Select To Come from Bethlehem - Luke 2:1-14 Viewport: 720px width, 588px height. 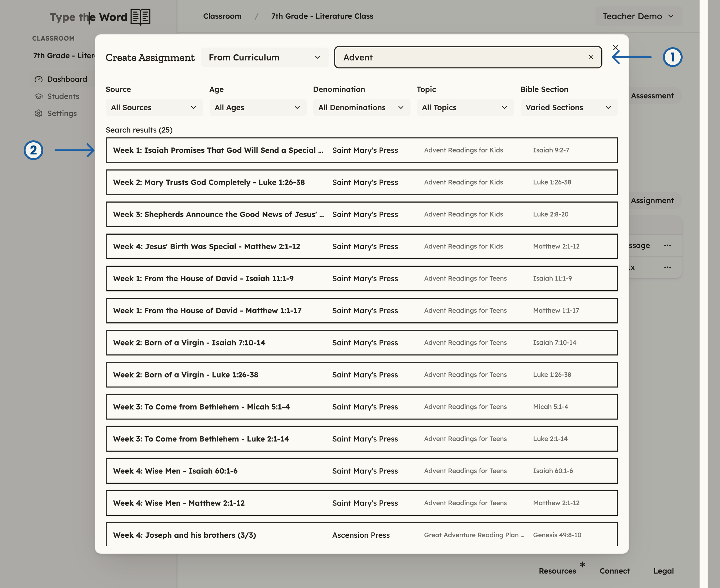(361, 439)
